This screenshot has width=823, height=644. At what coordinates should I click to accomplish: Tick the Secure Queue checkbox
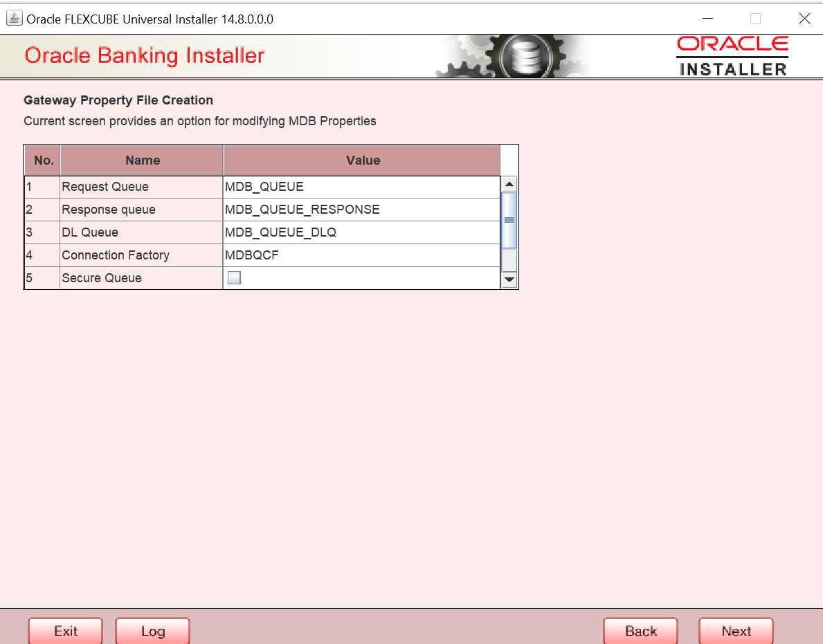(x=234, y=278)
